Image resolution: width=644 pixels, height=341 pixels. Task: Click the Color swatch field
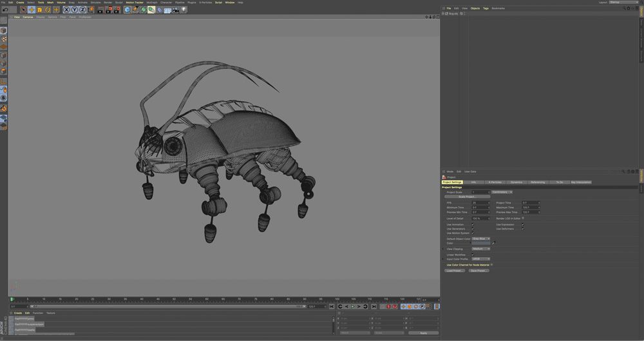481,243
